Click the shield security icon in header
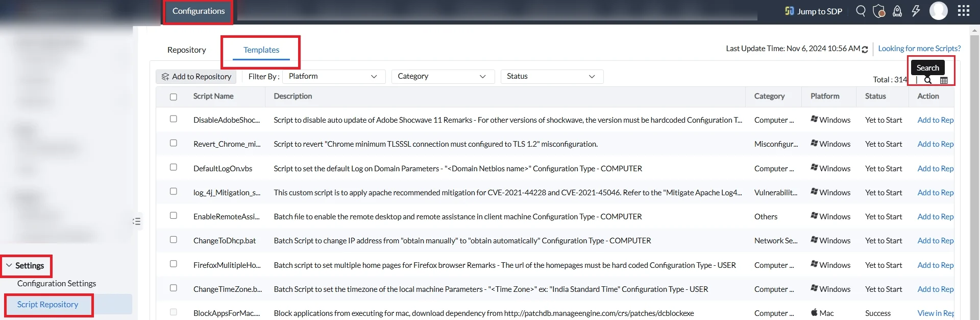 (x=879, y=11)
